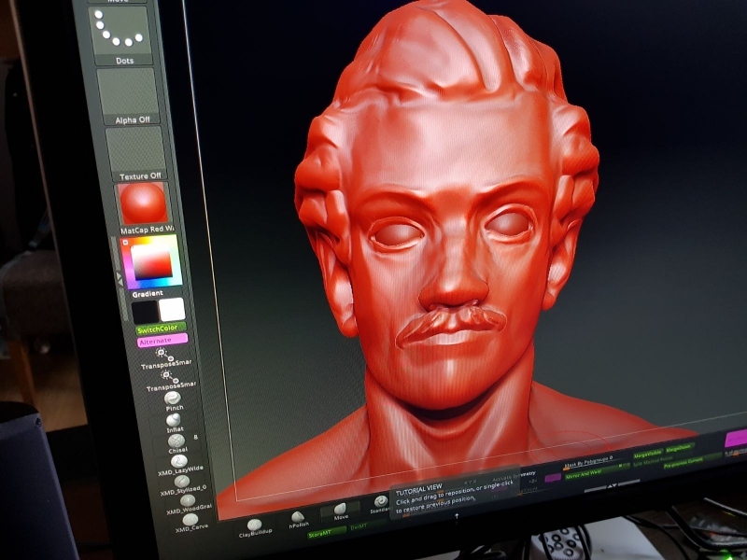The height and width of the screenshot is (560, 747).
Task: Choose the Chisel brush
Action: 176,441
